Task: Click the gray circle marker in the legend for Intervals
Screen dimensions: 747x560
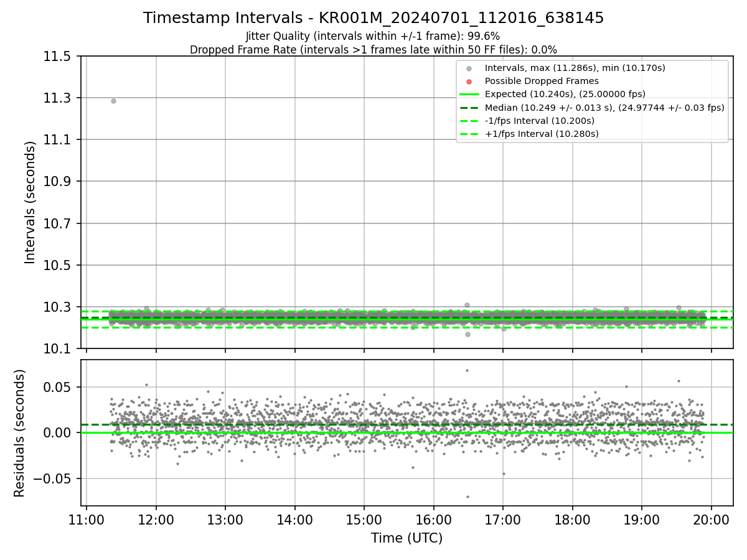Action: click(x=469, y=68)
